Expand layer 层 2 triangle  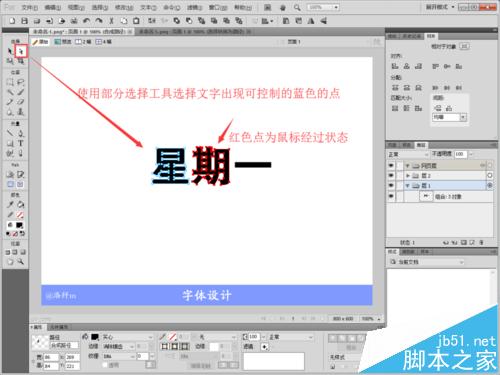(x=407, y=176)
